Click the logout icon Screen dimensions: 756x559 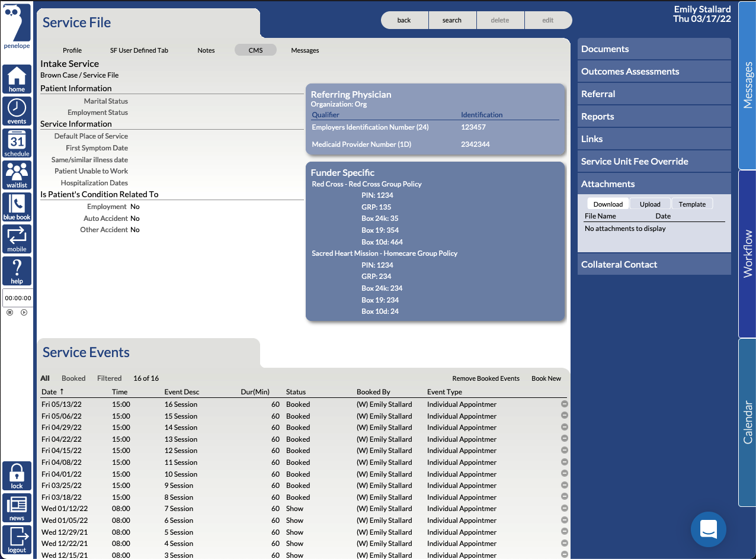(17, 540)
